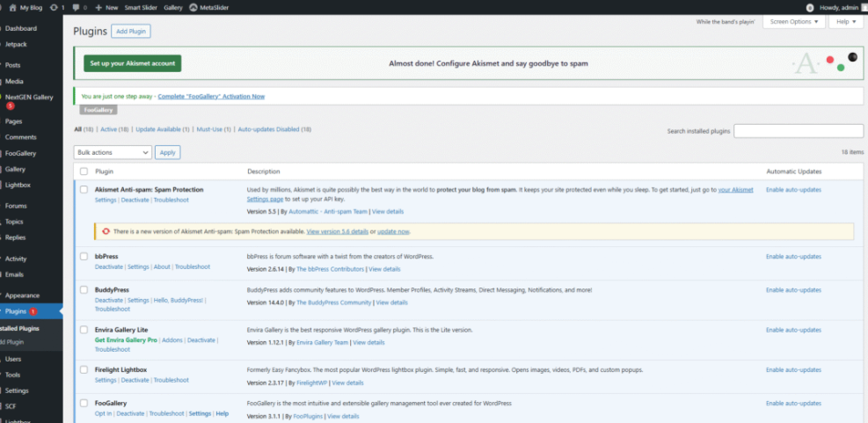This screenshot has width=868, height=423.
Task: Filter plugins by Active (18)
Action: click(114, 129)
